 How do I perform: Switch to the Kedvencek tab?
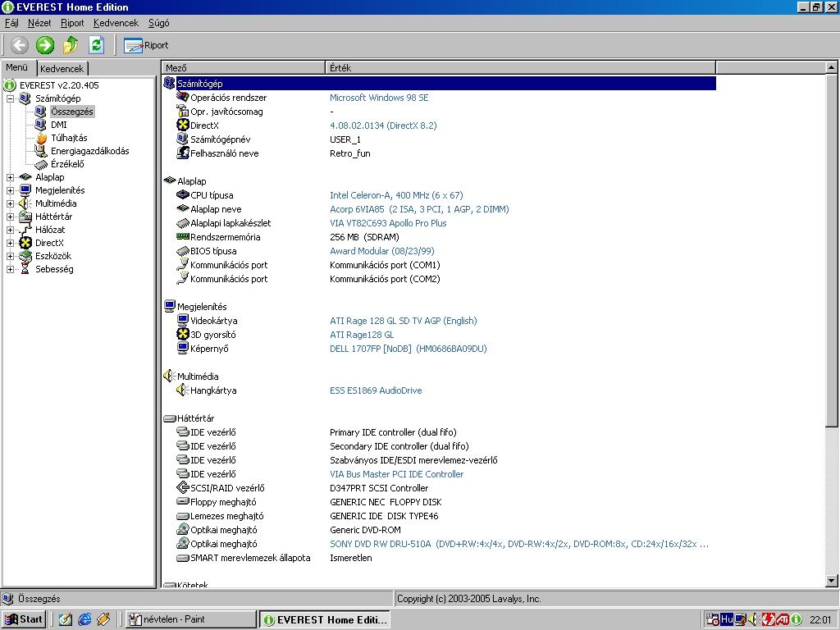pos(62,69)
